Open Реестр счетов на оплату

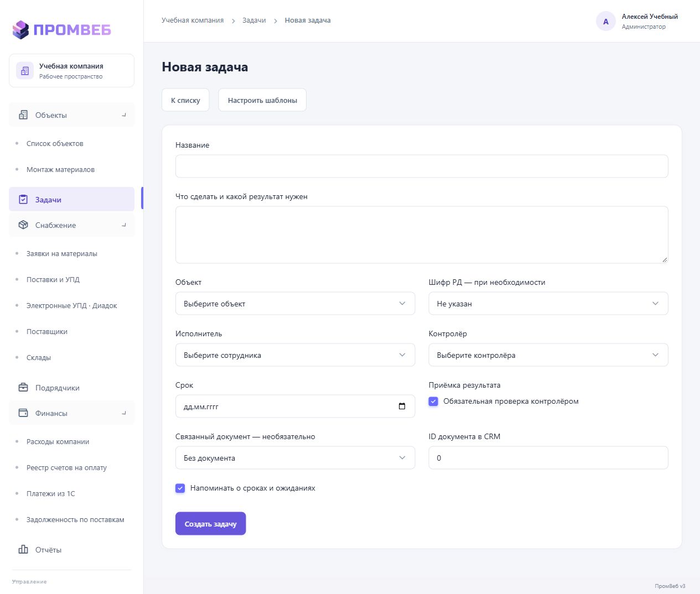(x=66, y=468)
